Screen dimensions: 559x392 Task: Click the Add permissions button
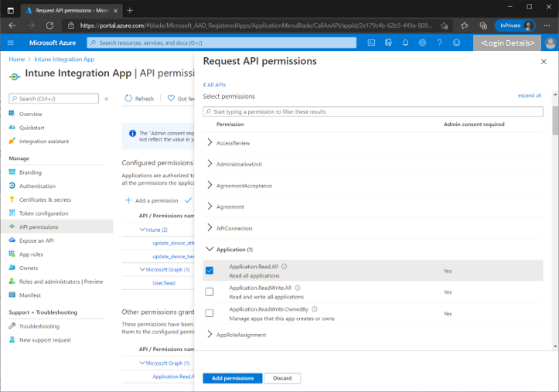point(233,378)
